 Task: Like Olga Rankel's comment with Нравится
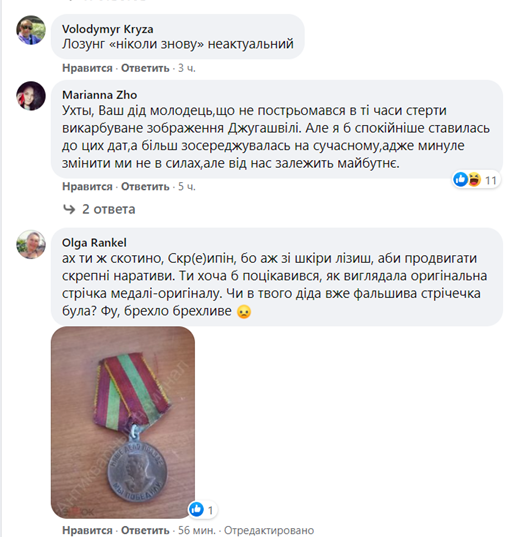click(x=87, y=530)
